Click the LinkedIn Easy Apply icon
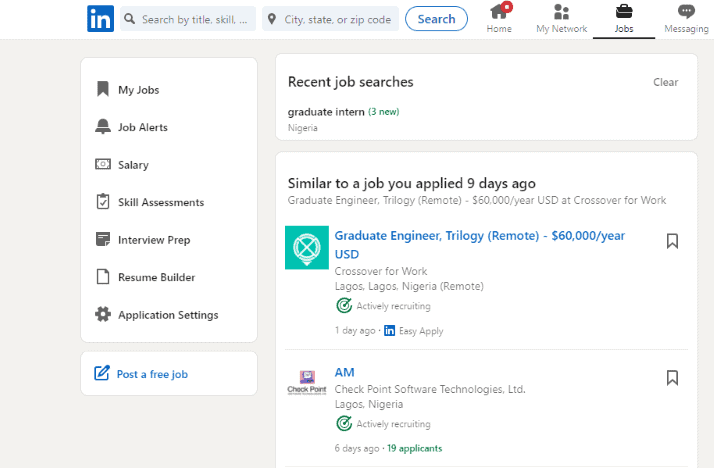Image resolution: width=714 pixels, height=468 pixels. (389, 331)
